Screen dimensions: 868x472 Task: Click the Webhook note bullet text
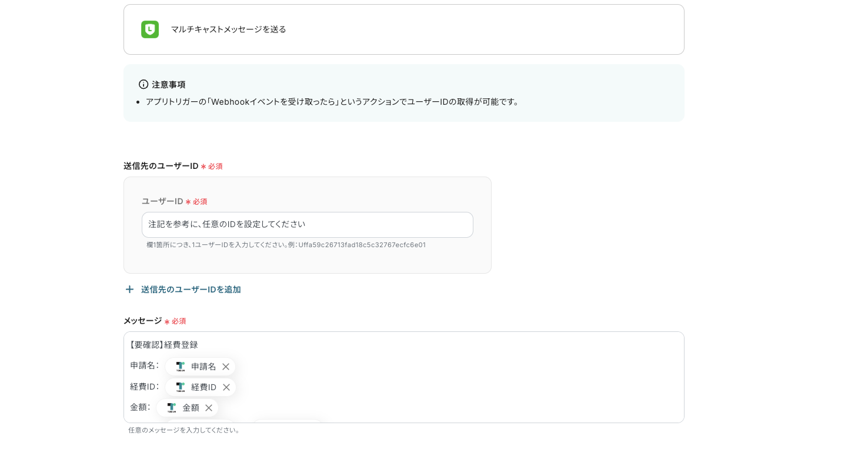pos(333,102)
